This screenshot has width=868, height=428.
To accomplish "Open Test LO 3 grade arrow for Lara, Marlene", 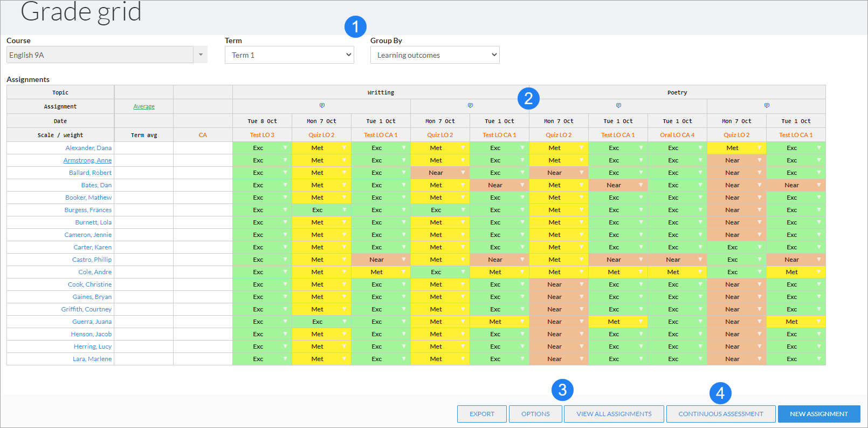I will (x=285, y=359).
